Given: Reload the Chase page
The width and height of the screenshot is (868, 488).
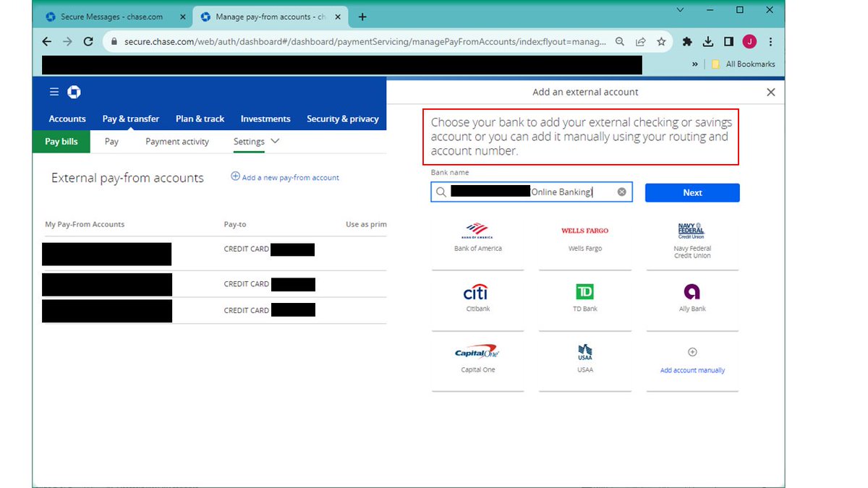Looking at the screenshot, I should (x=88, y=42).
